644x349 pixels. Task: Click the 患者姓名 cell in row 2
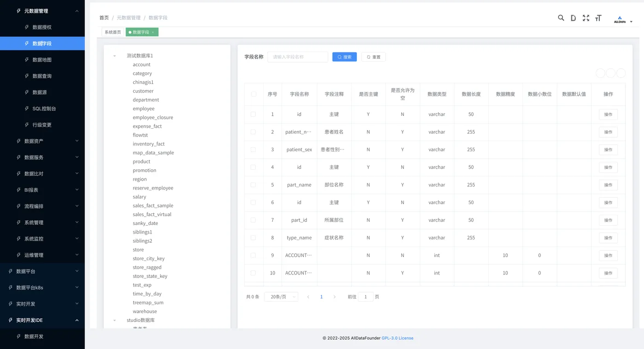click(x=334, y=132)
